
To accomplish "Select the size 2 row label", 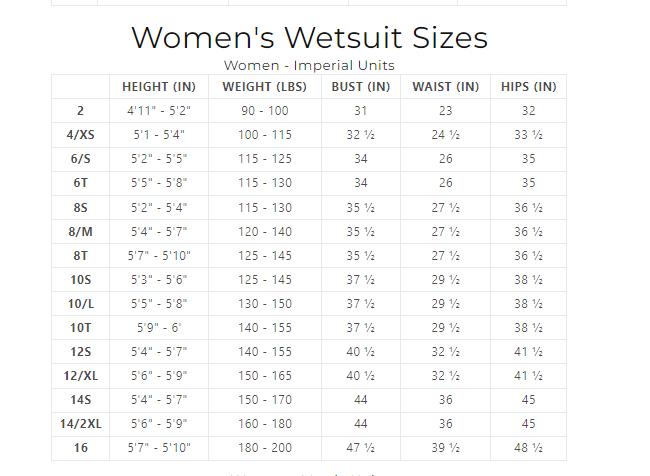I will point(80,111).
